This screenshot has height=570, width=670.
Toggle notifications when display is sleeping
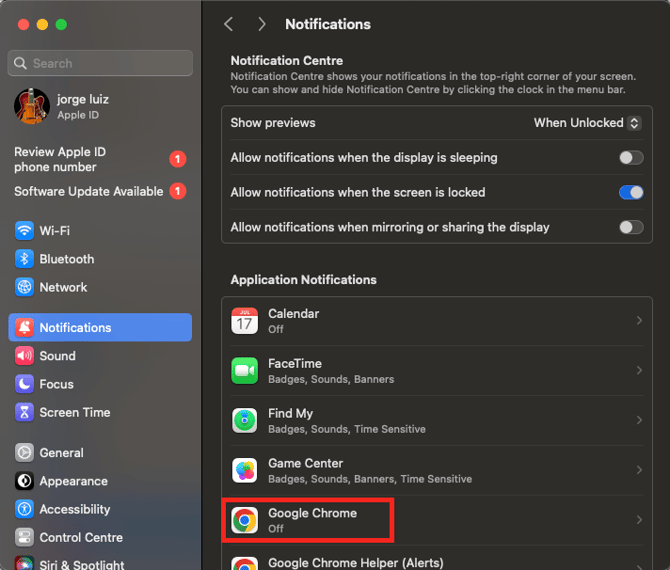tap(631, 158)
